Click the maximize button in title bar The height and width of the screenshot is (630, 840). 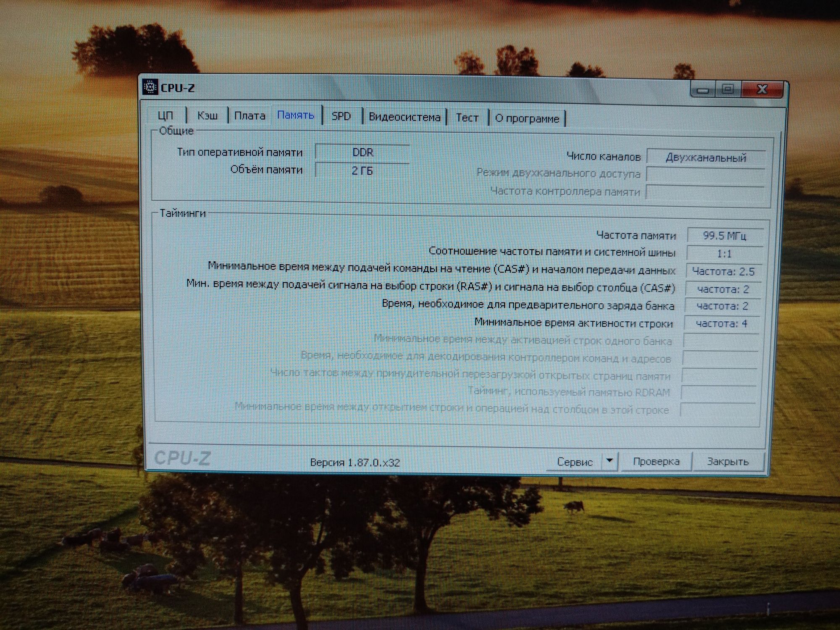click(728, 89)
